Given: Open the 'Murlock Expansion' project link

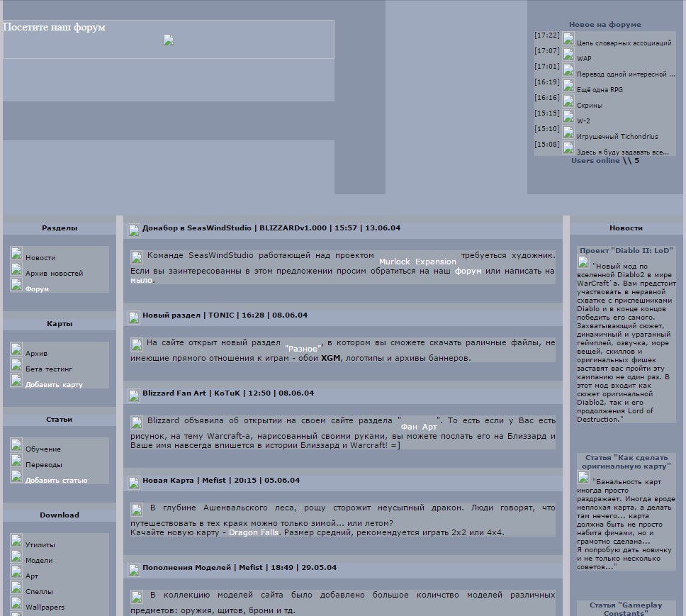Looking at the screenshot, I should (417, 262).
